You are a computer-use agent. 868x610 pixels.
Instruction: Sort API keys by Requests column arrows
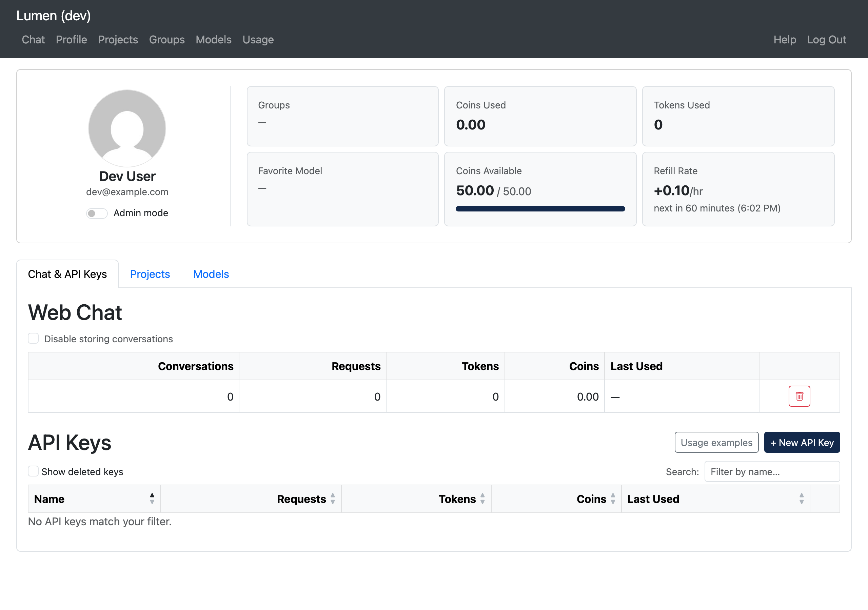coord(333,499)
